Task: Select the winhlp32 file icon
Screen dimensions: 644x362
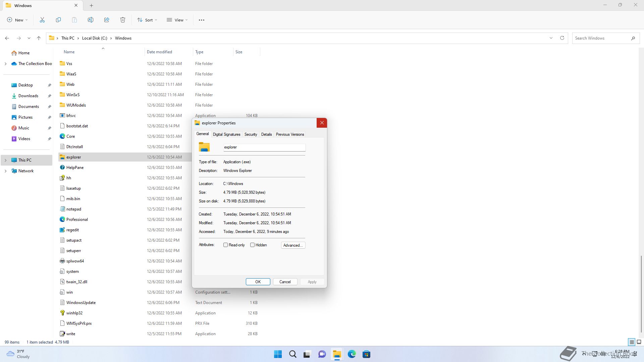Action: 62,313
